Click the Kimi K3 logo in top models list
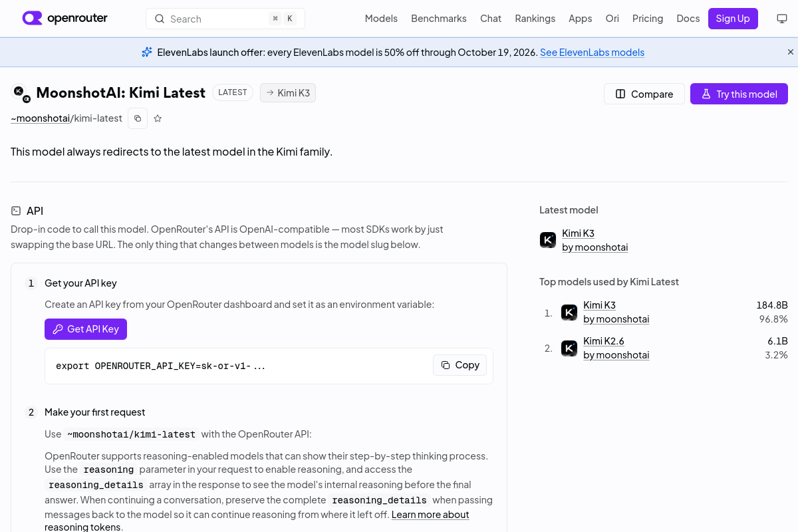Image resolution: width=798 pixels, height=532 pixels. [x=569, y=313]
